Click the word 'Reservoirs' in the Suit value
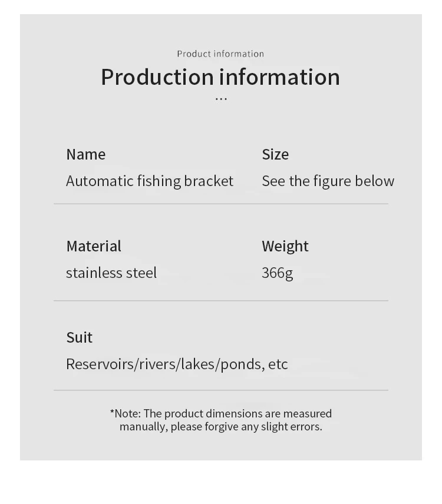442x504 pixels. (x=100, y=364)
